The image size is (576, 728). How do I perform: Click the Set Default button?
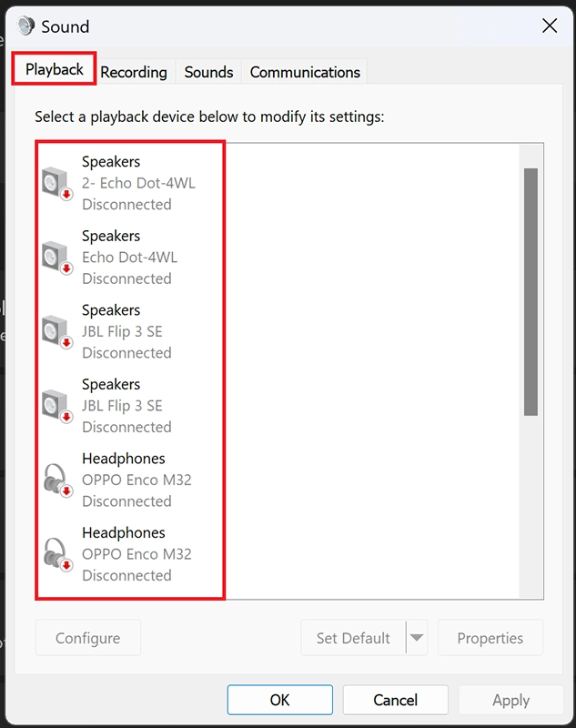[353, 638]
